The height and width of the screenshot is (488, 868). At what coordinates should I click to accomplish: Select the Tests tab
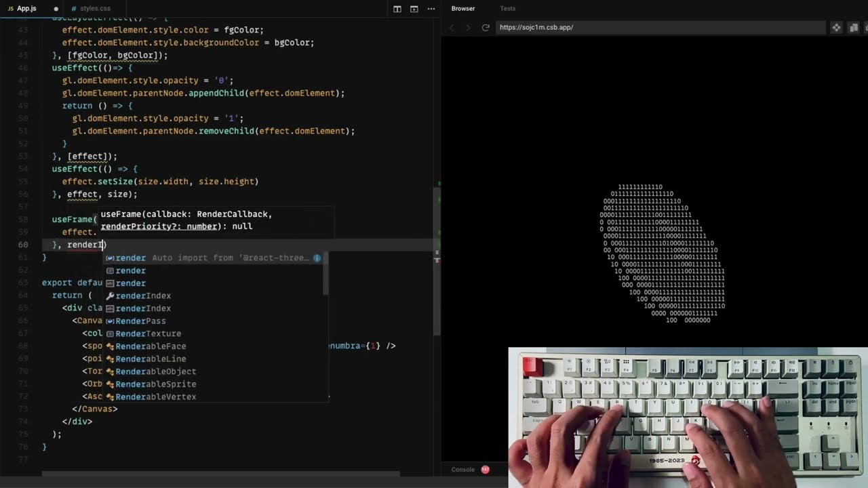click(508, 9)
